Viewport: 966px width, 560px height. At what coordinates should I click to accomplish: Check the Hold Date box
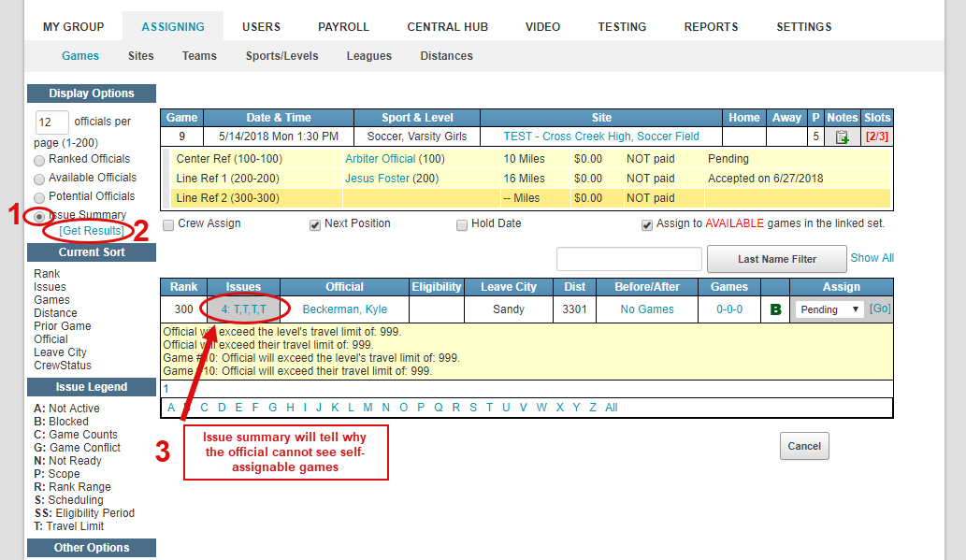click(462, 224)
